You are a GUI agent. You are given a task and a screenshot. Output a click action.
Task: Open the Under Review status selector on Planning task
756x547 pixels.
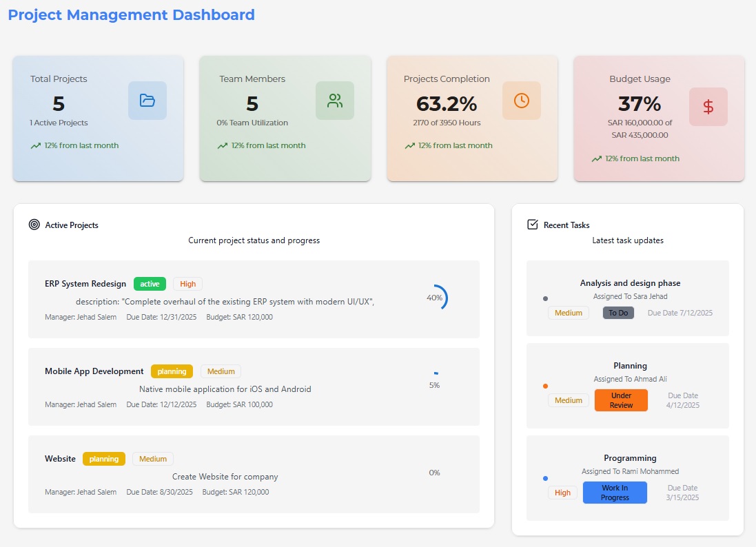tap(621, 400)
